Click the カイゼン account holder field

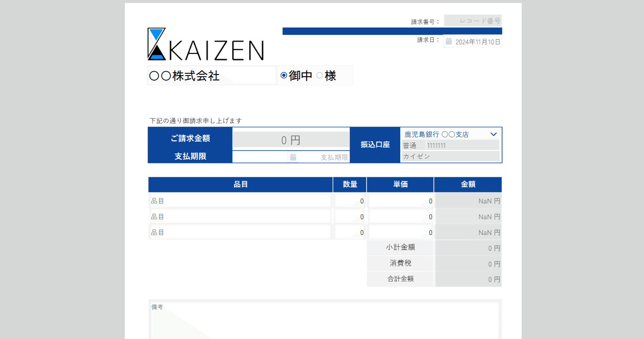coord(451,156)
